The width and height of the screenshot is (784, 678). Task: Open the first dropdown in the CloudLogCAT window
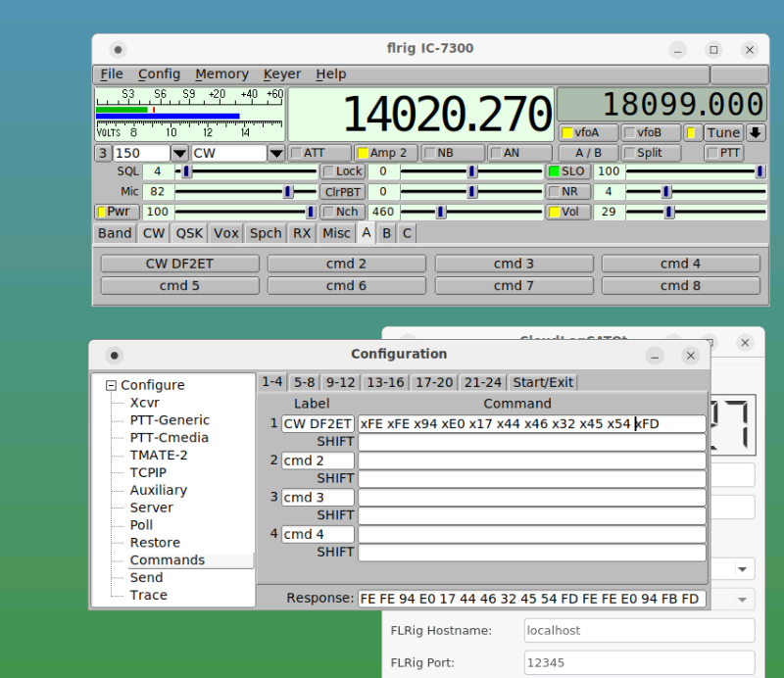[x=743, y=569]
